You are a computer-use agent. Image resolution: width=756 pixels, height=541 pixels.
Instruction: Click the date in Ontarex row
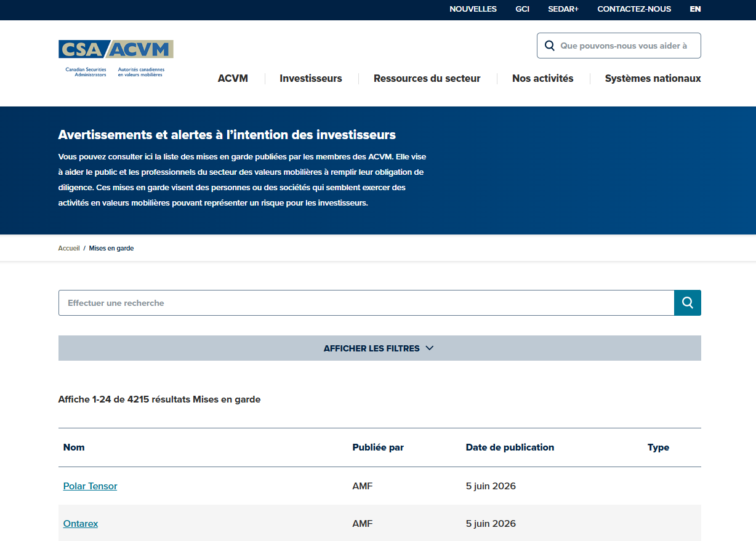pos(491,524)
